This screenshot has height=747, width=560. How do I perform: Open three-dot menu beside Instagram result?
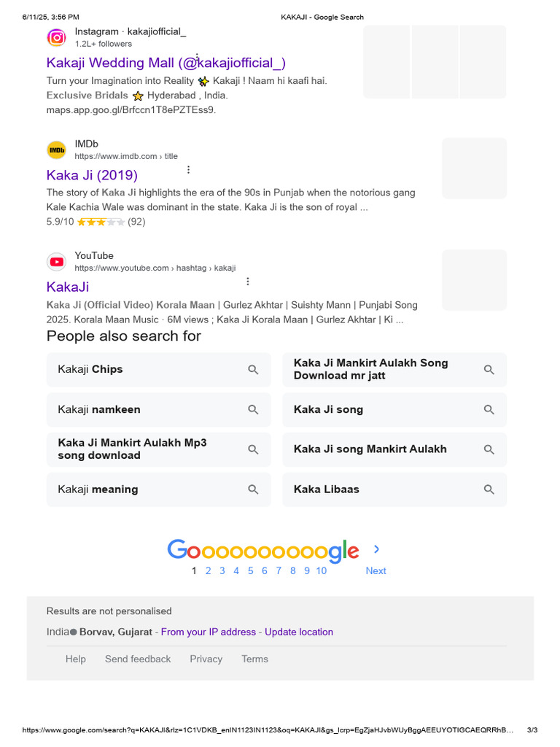197,57
